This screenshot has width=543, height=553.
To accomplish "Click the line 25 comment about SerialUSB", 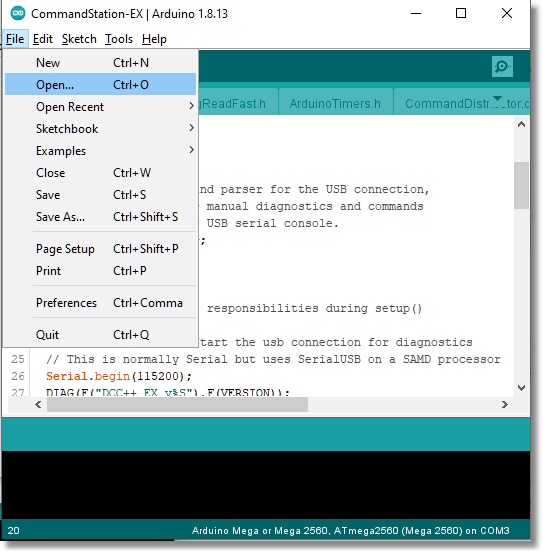I will [x=273, y=359].
